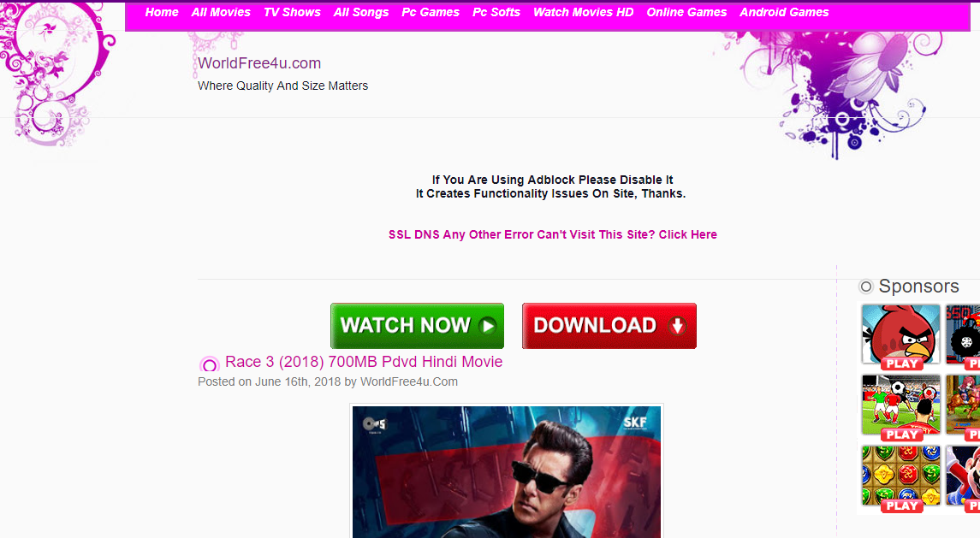Open TV Shows page
Viewport: 980px width, 538px height.
pos(292,12)
